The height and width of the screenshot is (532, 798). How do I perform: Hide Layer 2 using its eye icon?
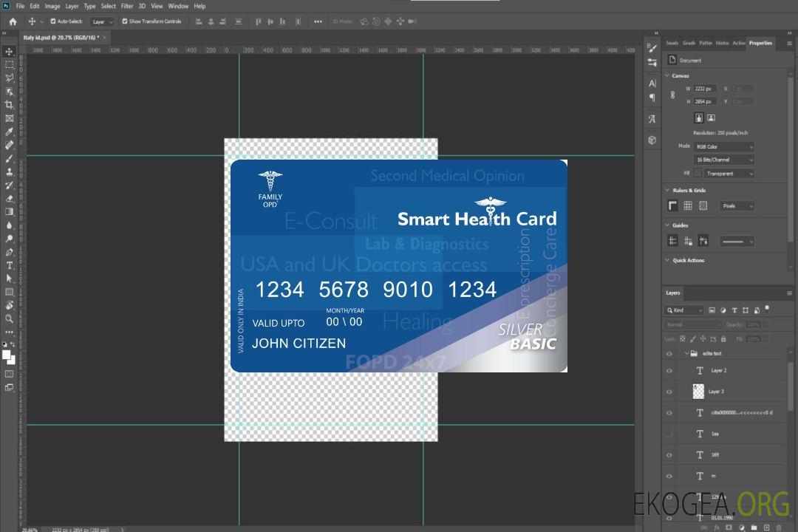click(669, 371)
